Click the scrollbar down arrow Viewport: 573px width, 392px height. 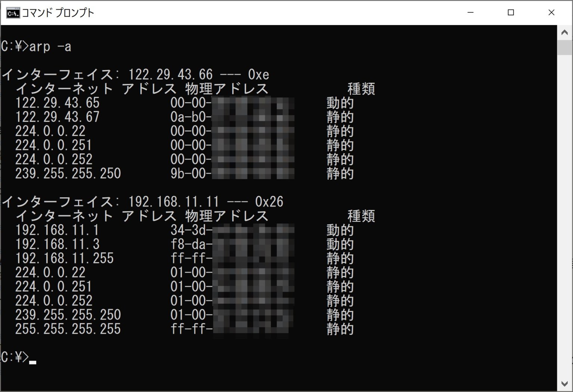tap(564, 384)
